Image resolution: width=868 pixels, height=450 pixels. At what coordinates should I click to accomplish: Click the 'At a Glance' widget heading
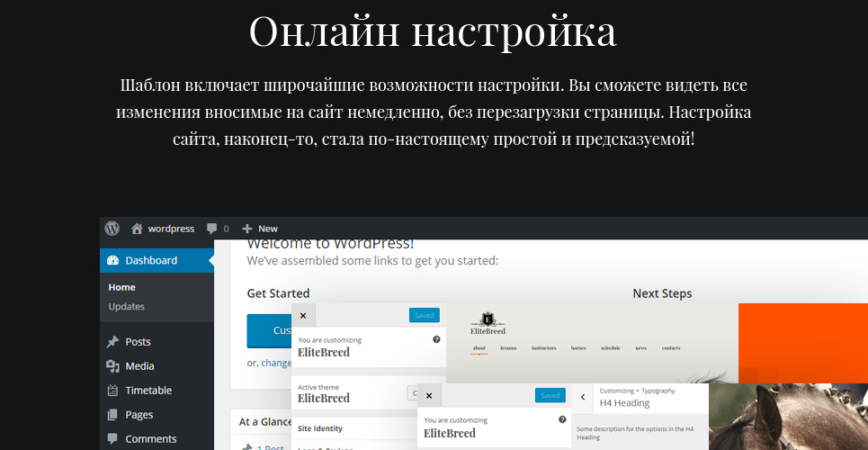(265, 422)
